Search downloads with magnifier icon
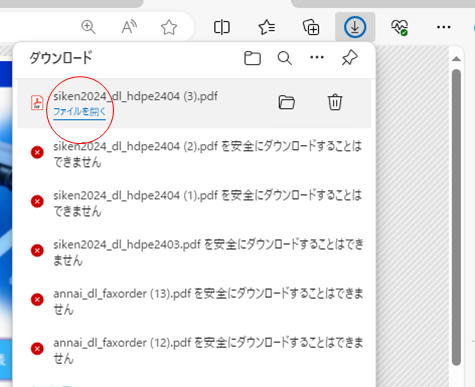The image size is (475, 387). click(x=284, y=58)
